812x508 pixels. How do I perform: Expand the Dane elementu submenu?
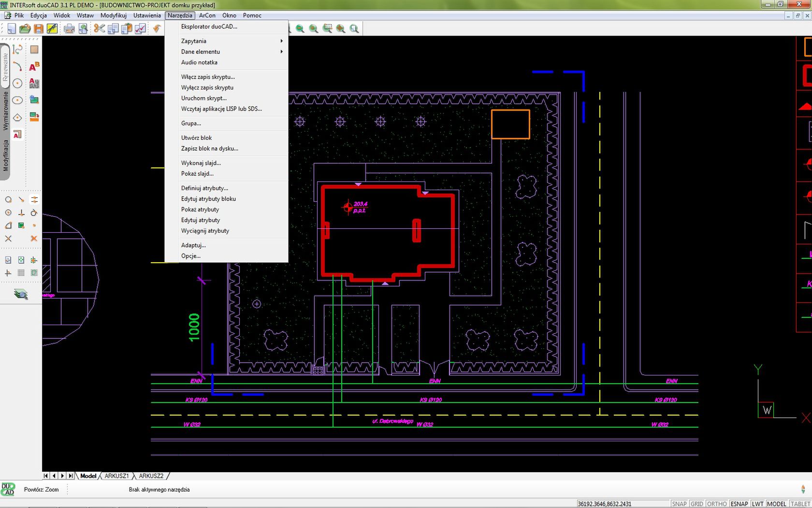227,52
